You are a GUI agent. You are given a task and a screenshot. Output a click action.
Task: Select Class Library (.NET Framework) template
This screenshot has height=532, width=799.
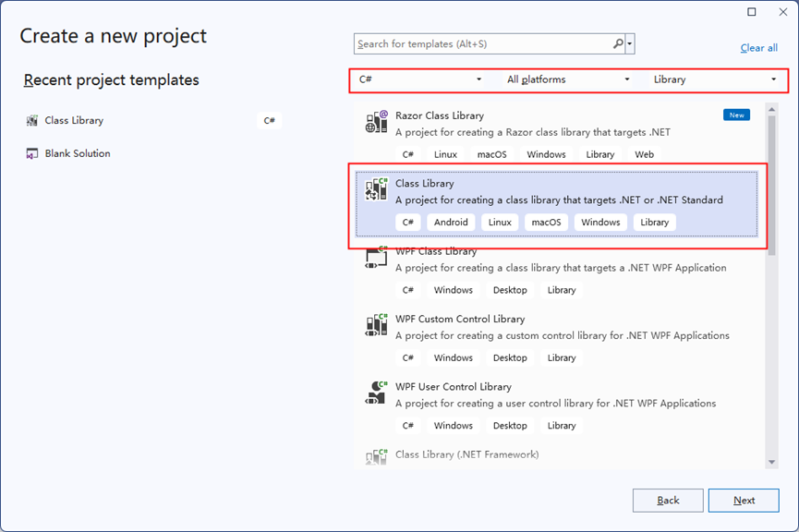coord(556,455)
